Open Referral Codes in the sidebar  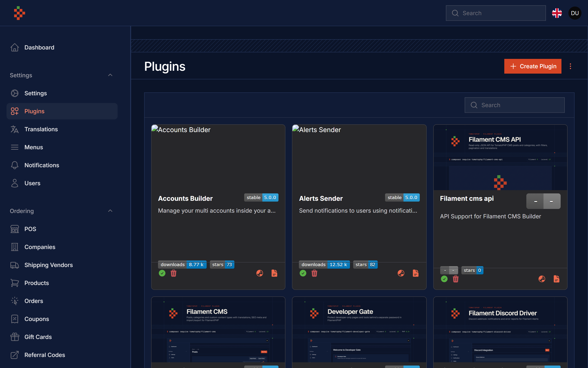point(62,355)
